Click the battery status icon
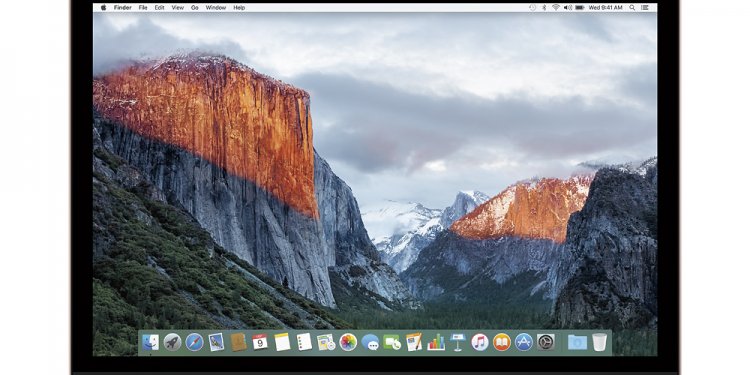Viewport: 750px width, 375px height. [580, 8]
